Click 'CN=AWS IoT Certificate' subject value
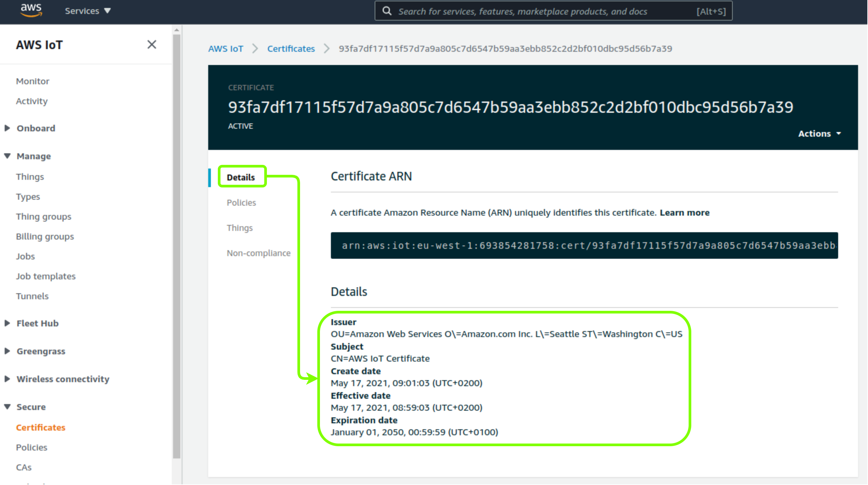The height and width of the screenshot is (485, 868). click(x=380, y=359)
